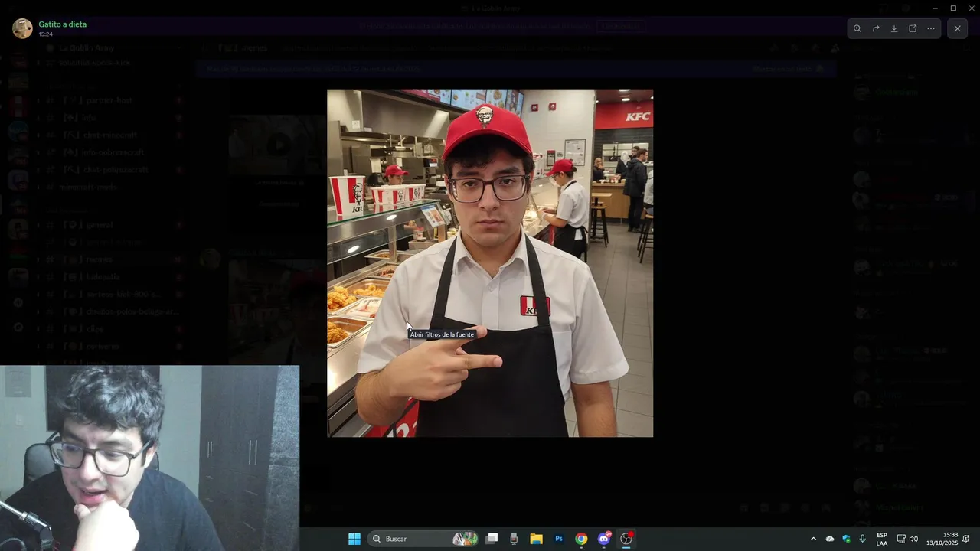Open Google Chrome from the taskbar
Screen dimensions: 980x551
point(581,539)
